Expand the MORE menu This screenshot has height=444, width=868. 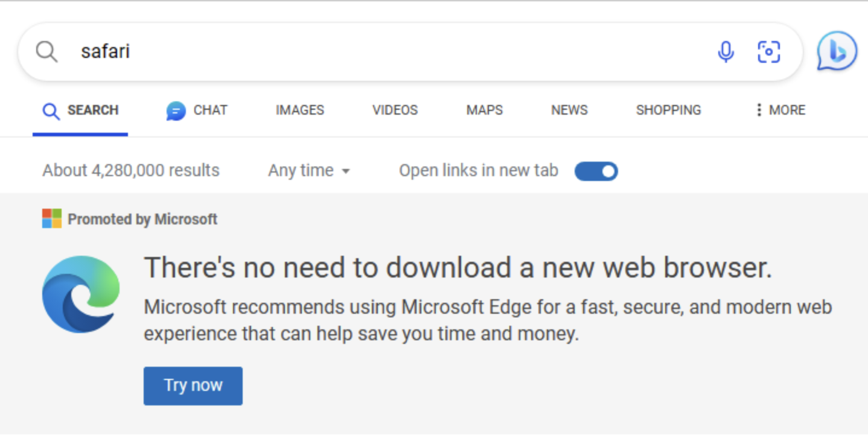coord(780,110)
